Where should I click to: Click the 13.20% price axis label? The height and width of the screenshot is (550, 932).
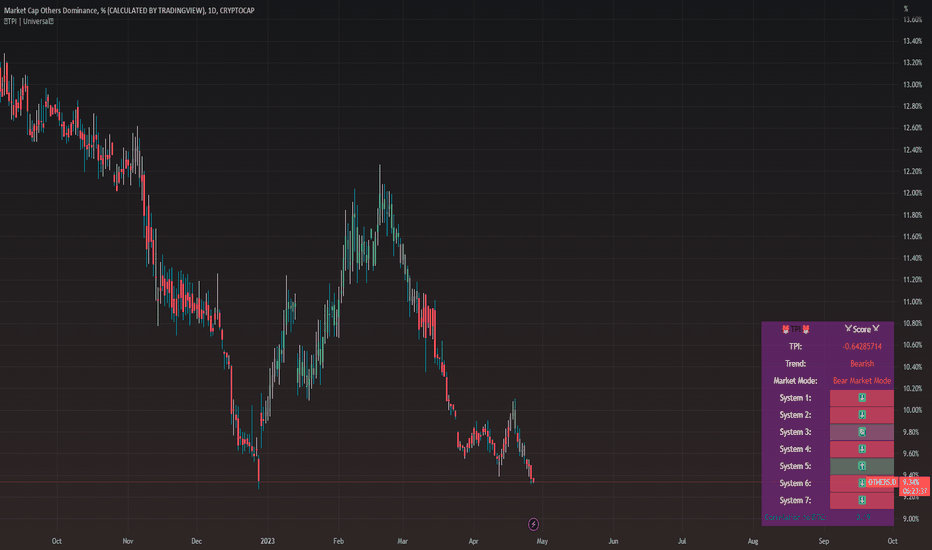click(912, 62)
